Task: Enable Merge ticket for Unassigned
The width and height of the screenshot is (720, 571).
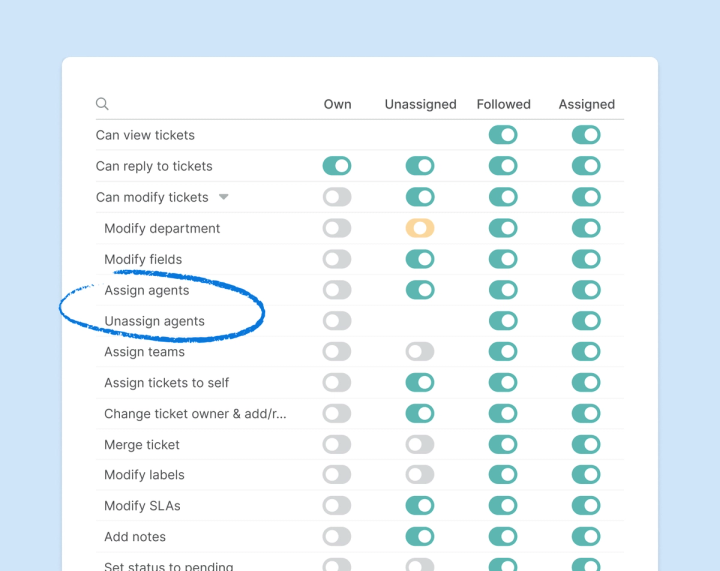Action: point(420,445)
